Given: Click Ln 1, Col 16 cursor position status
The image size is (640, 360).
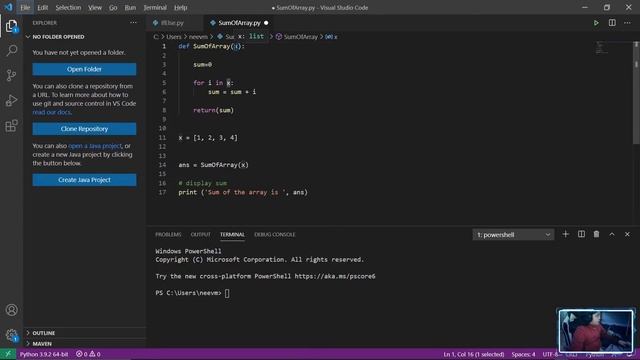Looking at the screenshot, I should pos(473,354).
